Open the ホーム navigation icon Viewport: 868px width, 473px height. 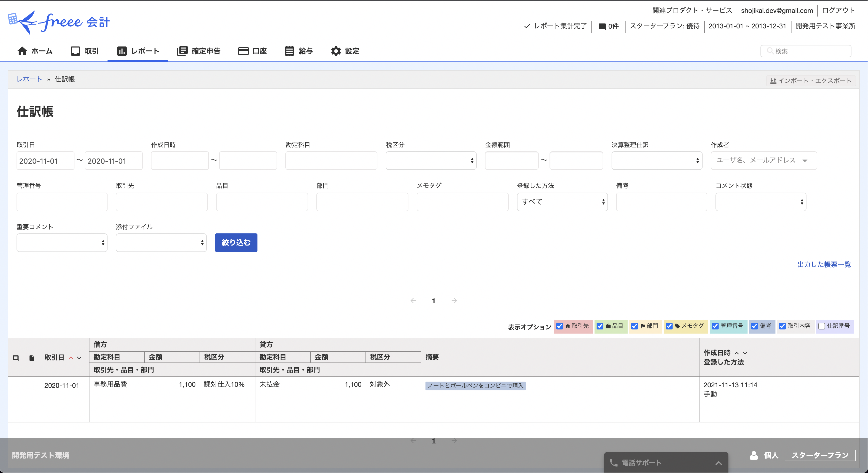pyautogui.click(x=22, y=51)
